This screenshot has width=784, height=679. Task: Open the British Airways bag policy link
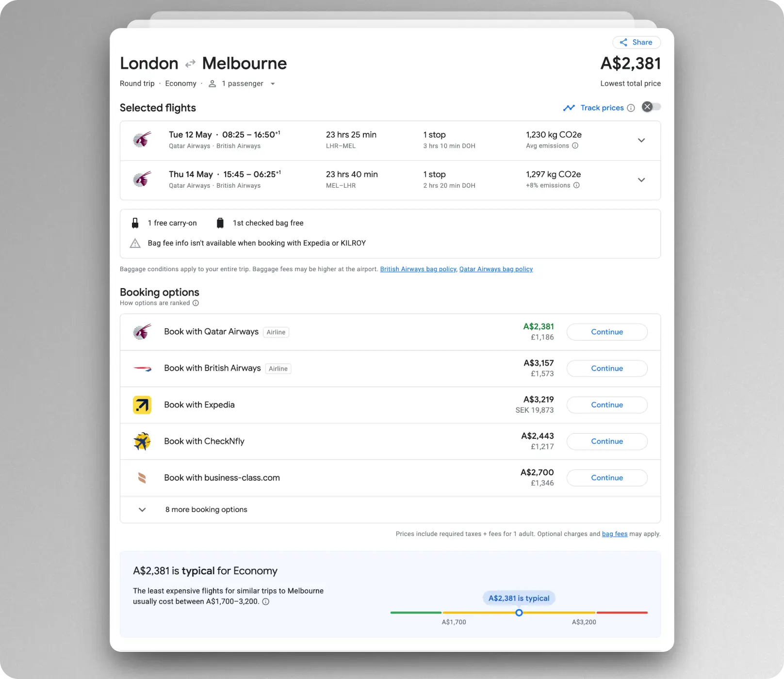[x=418, y=269]
